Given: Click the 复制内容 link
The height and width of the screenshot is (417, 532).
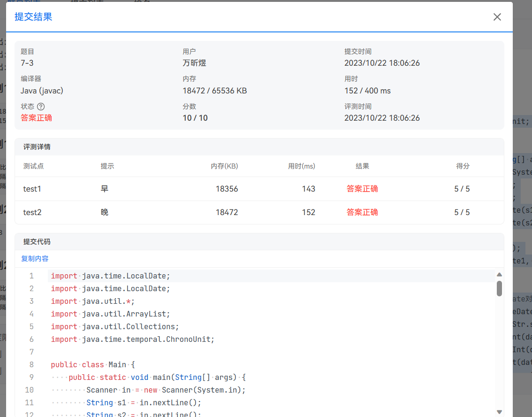Looking at the screenshot, I should 35,259.
